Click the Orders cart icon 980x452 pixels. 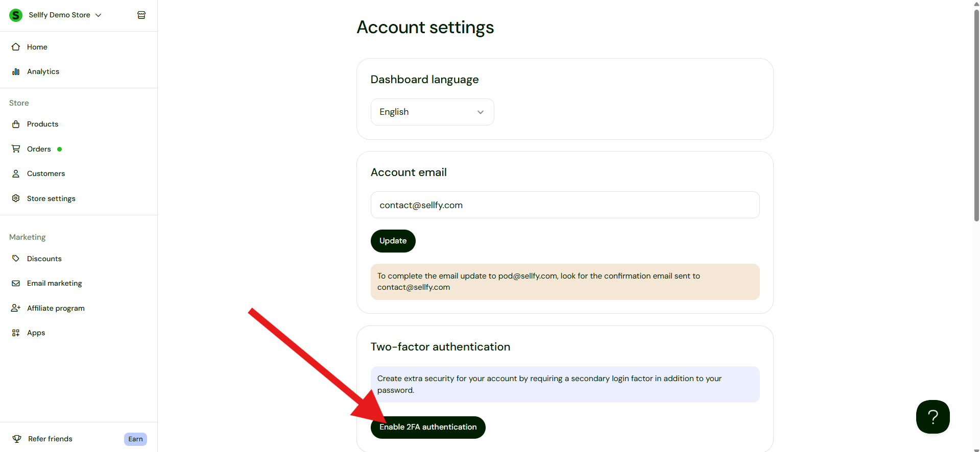(x=16, y=149)
